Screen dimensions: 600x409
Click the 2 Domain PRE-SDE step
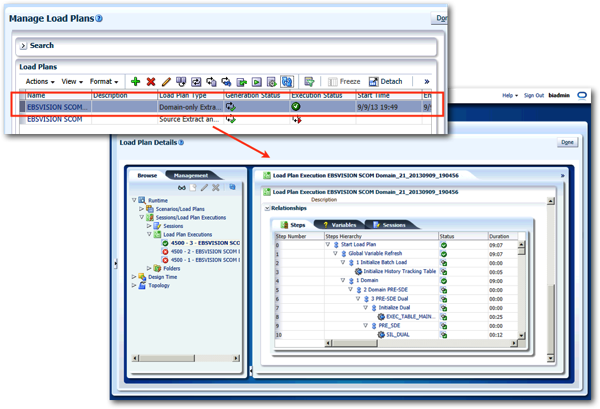pos(385,290)
